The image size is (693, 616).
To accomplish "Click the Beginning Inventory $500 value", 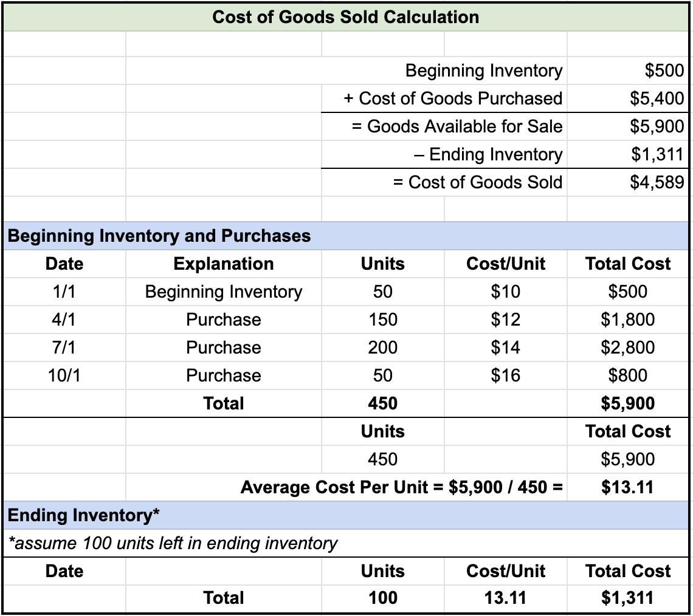I will pos(667,70).
